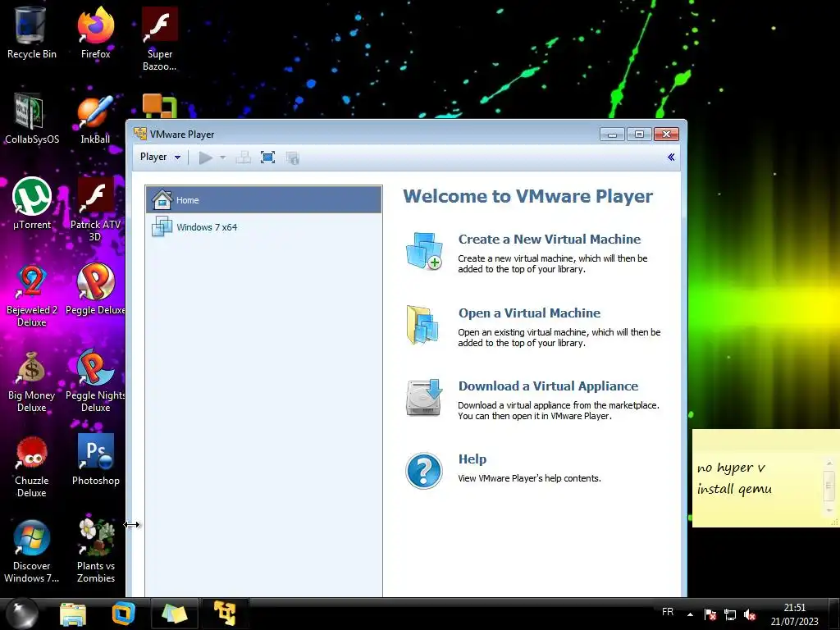
Task: Click the Sticky Notes taskbar button
Action: [x=174, y=614]
